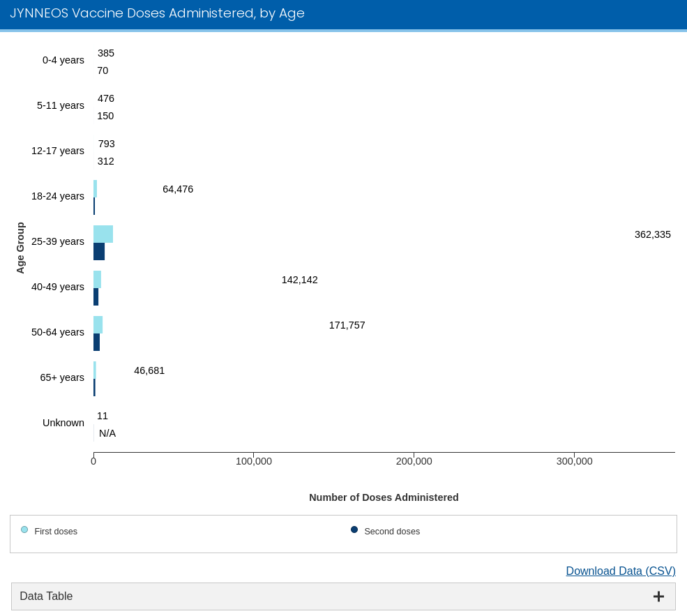687x616 pixels.
Task: Click the 50-64 years first doses bar
Action: tap(98, 325)
